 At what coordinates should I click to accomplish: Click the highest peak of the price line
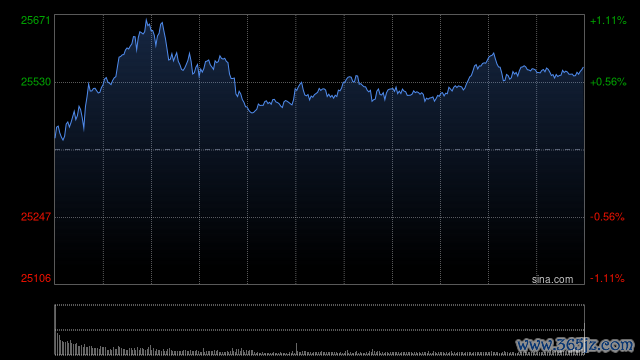click(x=147, y=19)
